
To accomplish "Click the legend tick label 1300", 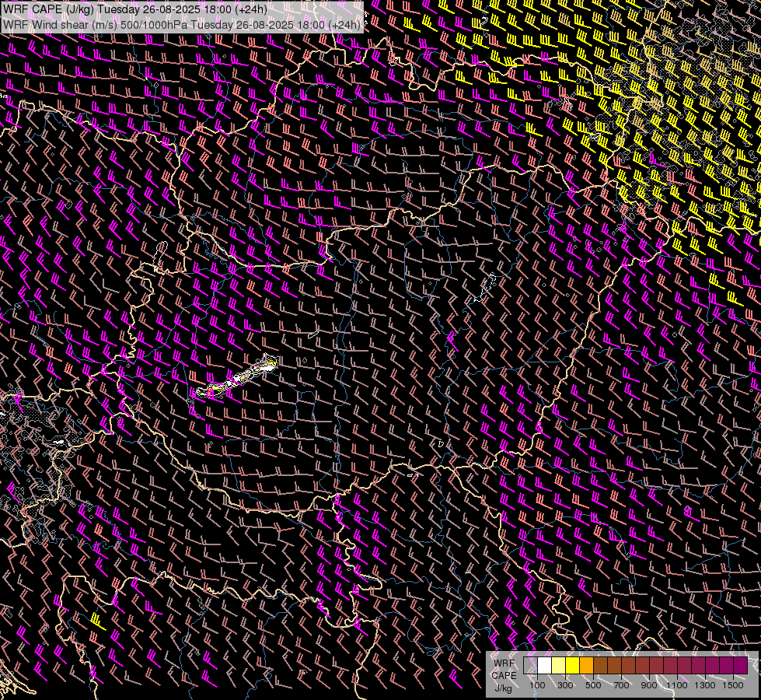I will 705,685.
